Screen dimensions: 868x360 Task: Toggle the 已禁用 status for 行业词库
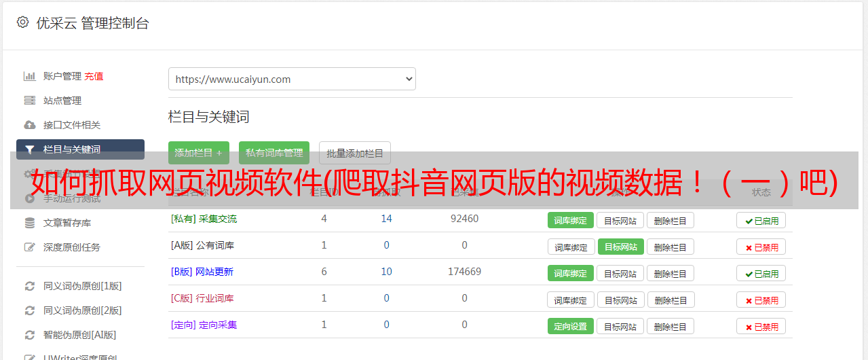[x=761, y=300]
